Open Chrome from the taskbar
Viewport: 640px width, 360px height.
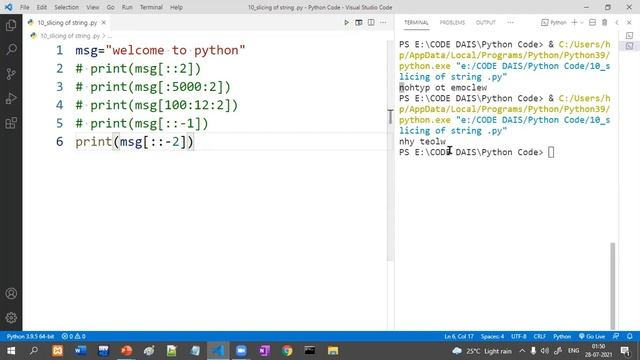[x=287, y=351]
